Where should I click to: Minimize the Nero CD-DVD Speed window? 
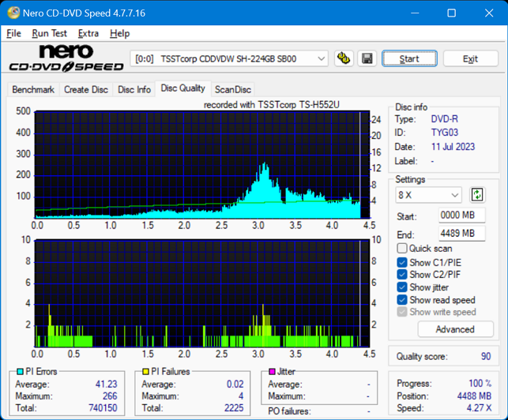coord(415,13)
